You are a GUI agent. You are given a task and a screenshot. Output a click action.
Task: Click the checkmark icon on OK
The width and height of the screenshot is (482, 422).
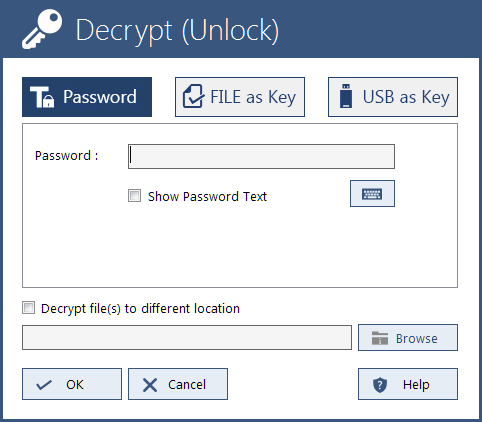[x=44, y=385]
